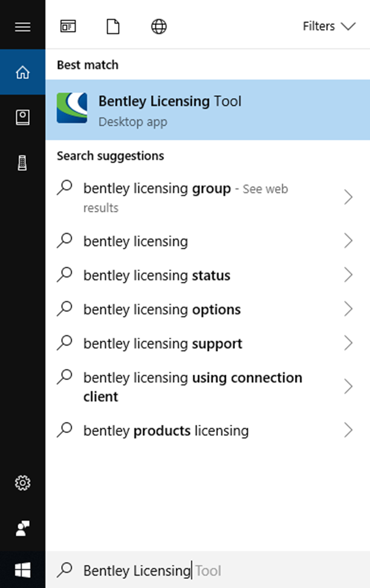Filter results by Web globe icon
The width and height of the screenshot is (370, 588).
tap(159, 27)
